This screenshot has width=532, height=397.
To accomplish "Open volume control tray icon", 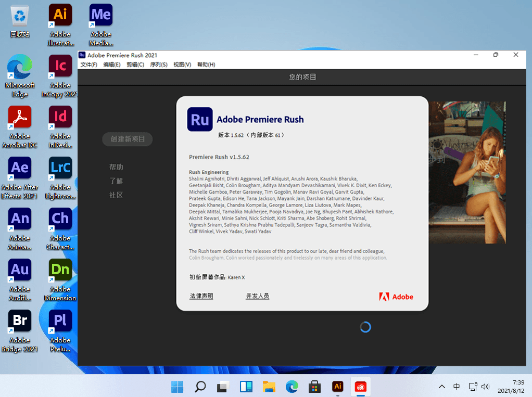I will click(x=485, y=387).
